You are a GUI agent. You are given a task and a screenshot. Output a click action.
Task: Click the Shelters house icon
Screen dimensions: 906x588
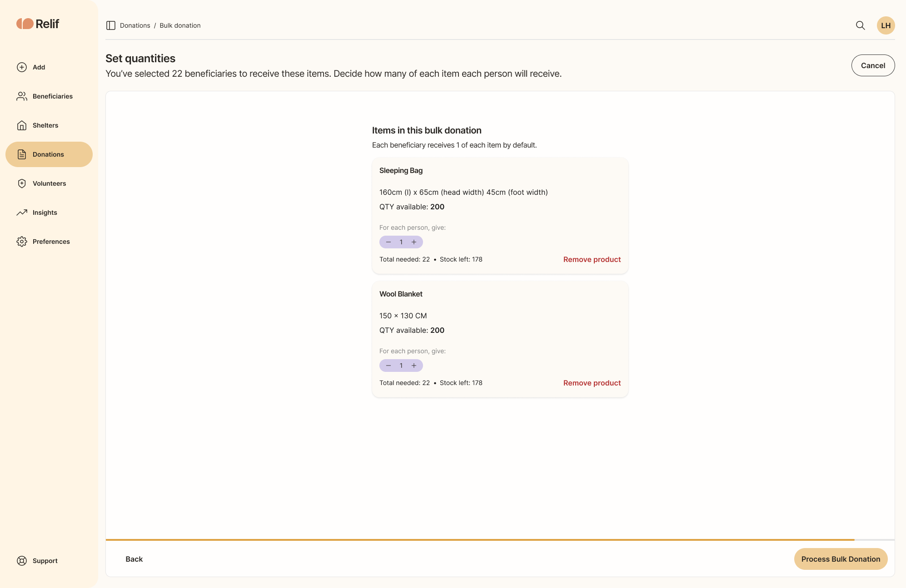(22, 125)
